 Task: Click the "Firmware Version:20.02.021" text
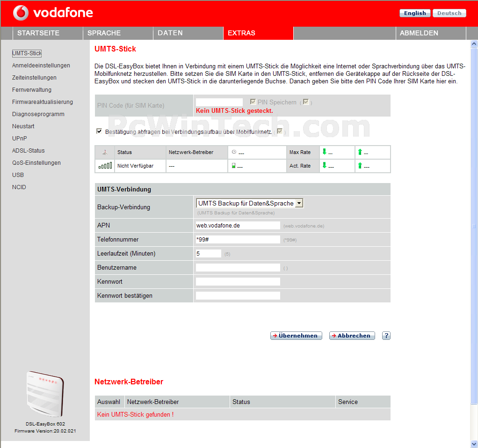pos(45,431)
